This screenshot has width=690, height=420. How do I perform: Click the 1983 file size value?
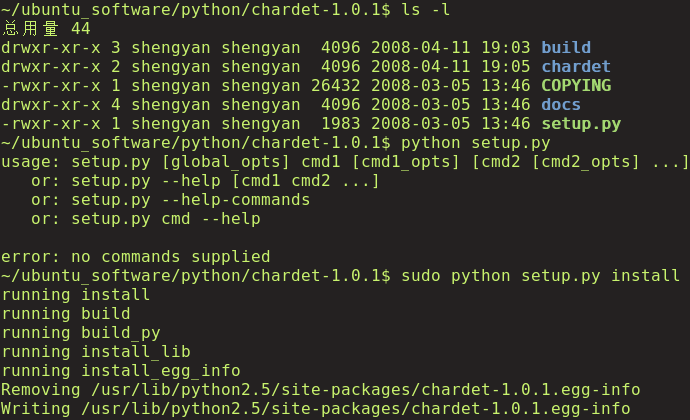[340, 124]
